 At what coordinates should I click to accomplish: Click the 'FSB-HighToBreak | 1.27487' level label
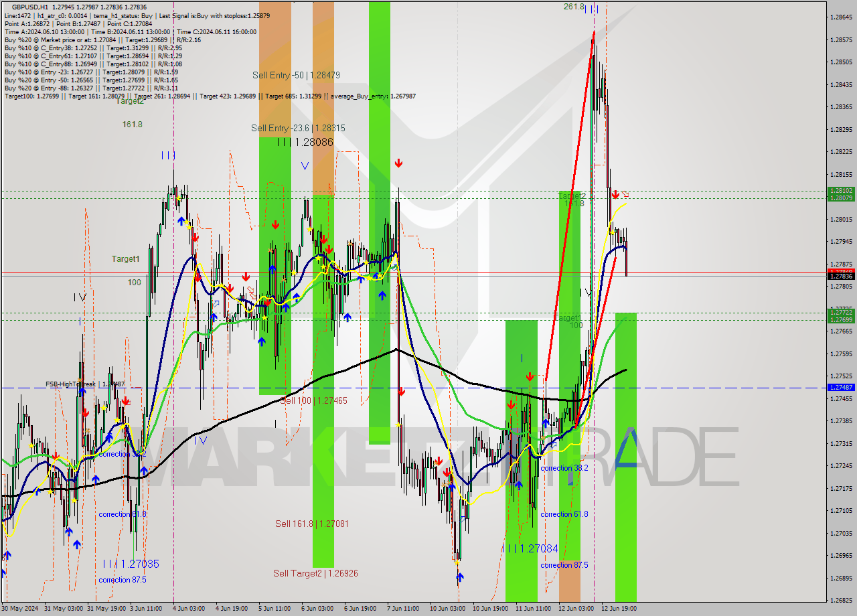[x=85, y=384]
